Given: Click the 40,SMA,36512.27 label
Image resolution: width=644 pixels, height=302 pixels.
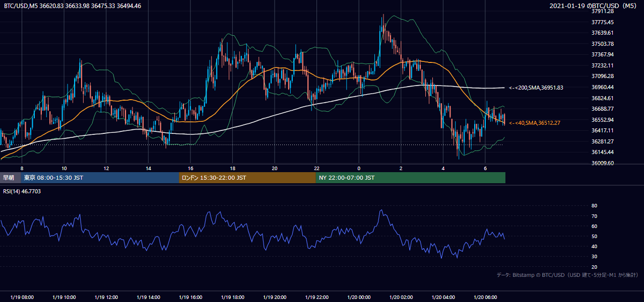Looking at the screenshot, I should coord(535,123).
